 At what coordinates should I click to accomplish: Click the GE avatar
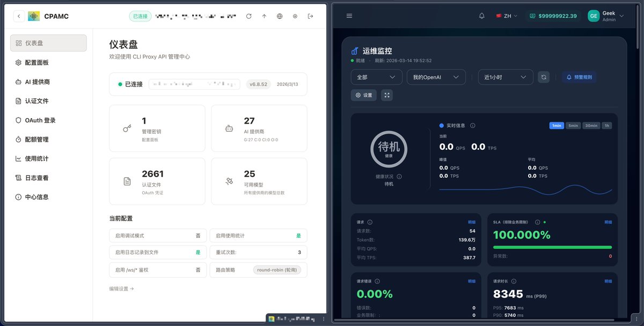tap(594, 16)
